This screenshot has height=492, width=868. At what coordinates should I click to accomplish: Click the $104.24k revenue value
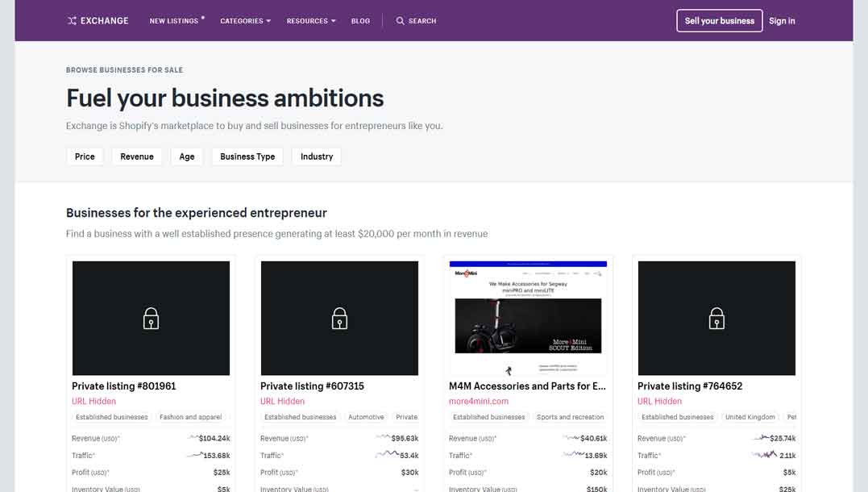[214, 438]
